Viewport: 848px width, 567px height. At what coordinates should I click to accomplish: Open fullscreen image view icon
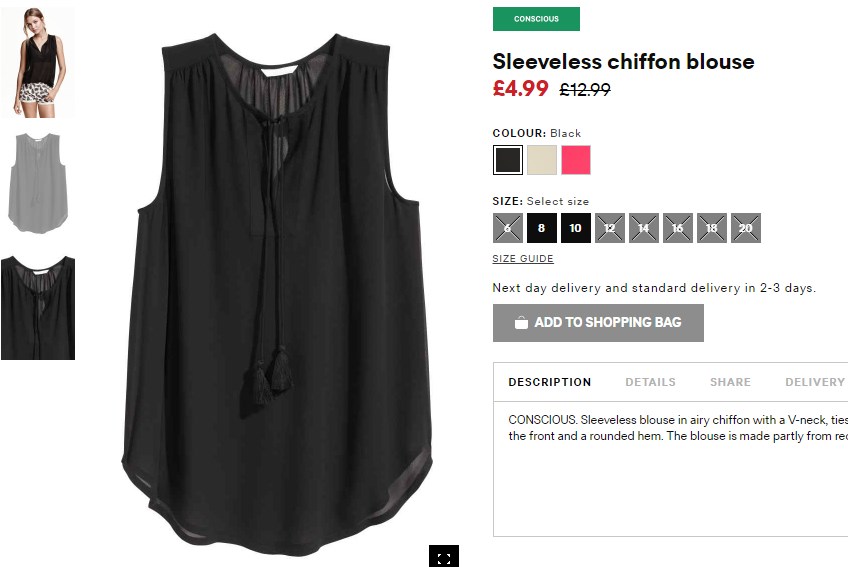click(443, 557)
